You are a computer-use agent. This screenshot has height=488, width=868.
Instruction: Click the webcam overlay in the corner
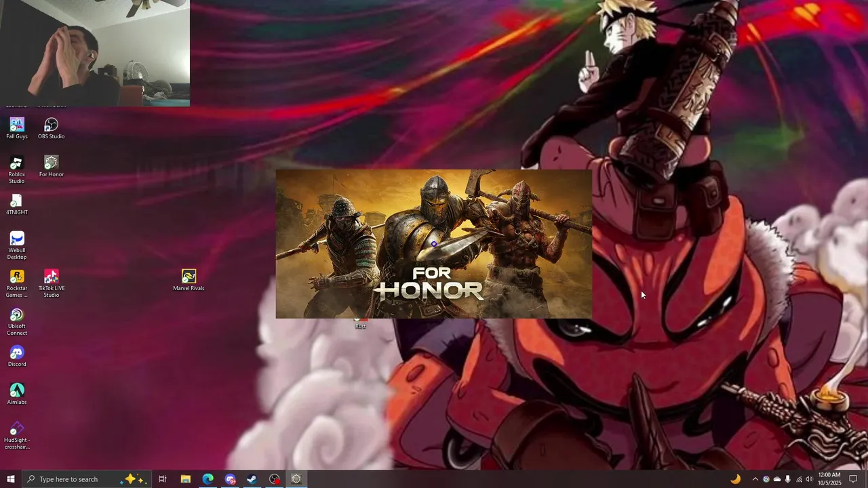click(x=95, y=53)
